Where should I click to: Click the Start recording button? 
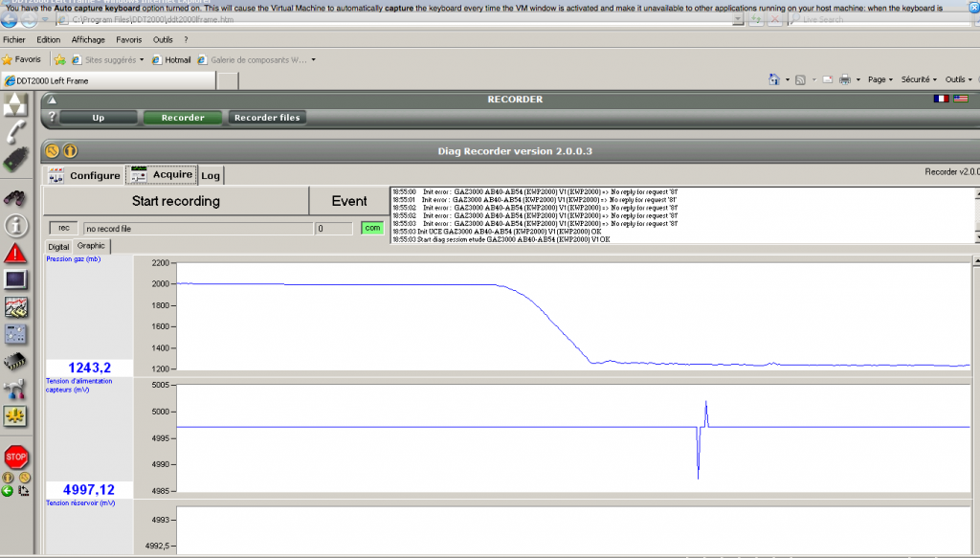tap(176, 201)
